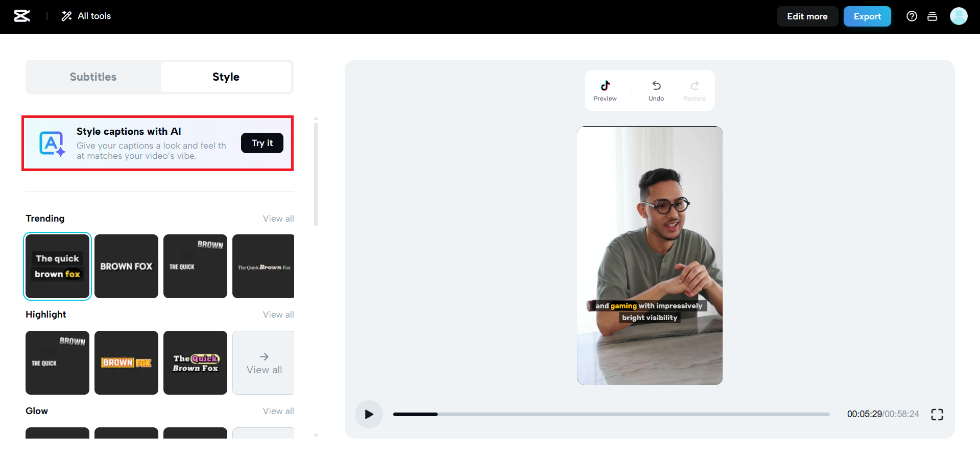Select 'The quick brown fox' trending style
Screen dimensions: 980x459
click(x=57, y=266)
